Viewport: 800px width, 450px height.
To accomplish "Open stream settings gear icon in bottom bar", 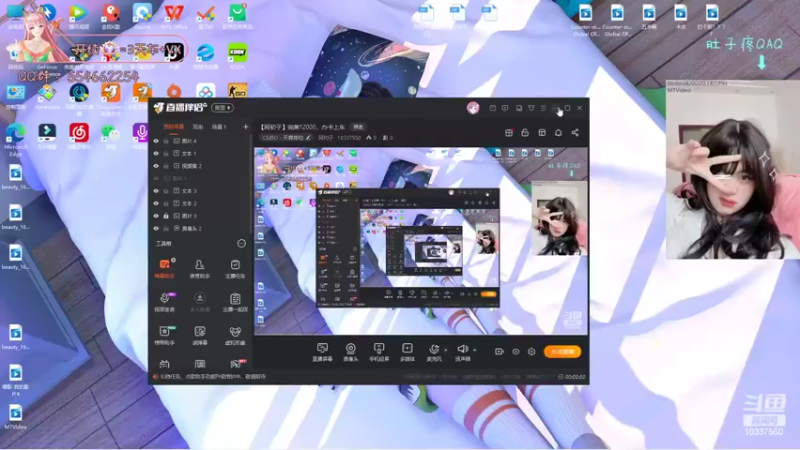I will (x=532, y=352).
